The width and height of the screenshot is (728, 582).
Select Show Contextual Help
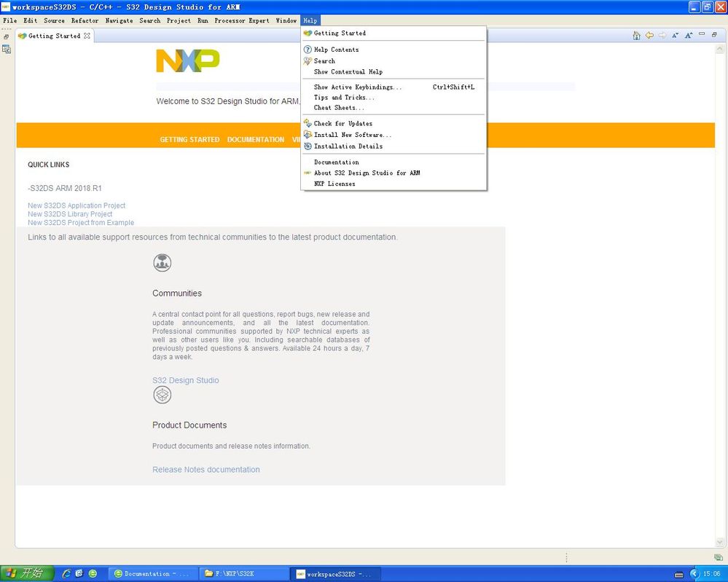click(394, 71)
